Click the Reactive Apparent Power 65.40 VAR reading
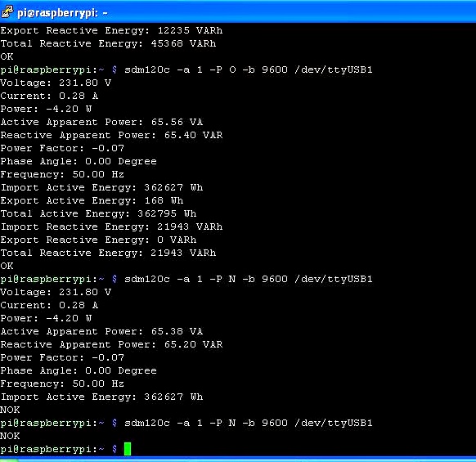The image size is (476, 462). [x=111, y=135]
